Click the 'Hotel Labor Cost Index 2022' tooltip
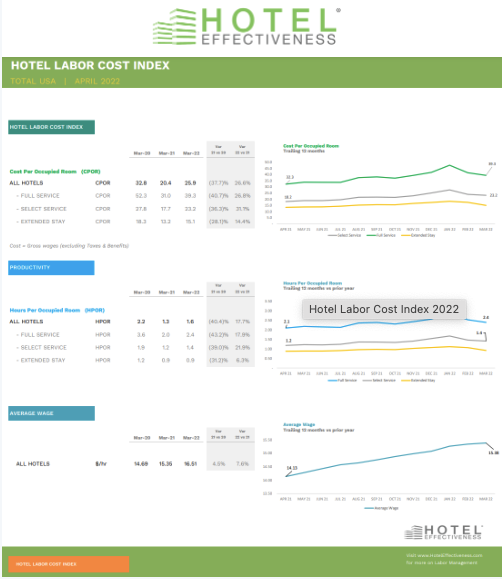The height and width of the screenshot is (579, 502). pyautogui.click(x=384, y=309)
